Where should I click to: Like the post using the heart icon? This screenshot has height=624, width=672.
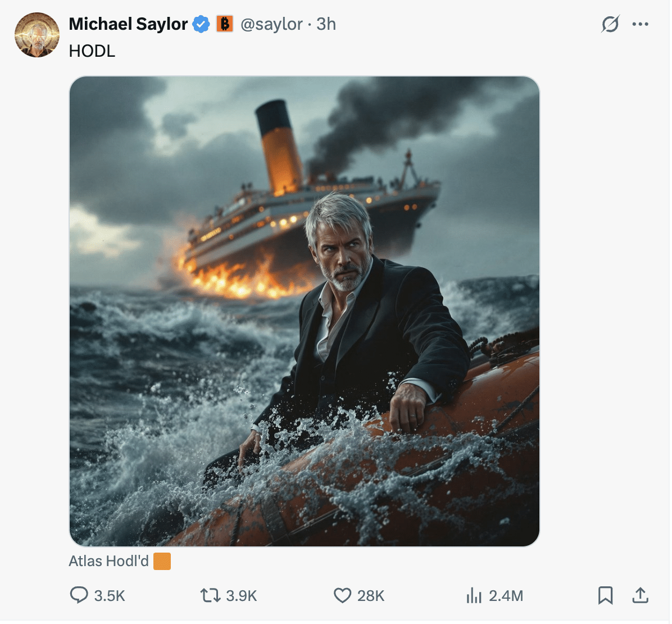342,595
